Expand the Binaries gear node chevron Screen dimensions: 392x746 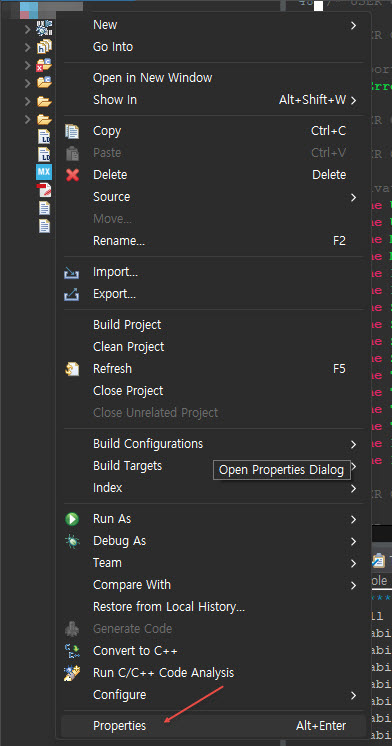tap(28, 29)
